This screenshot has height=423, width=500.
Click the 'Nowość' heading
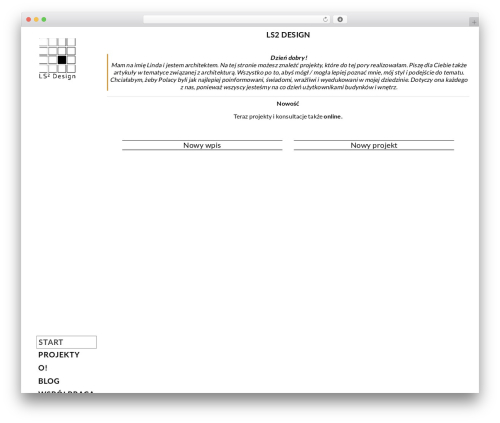[288, 104]
